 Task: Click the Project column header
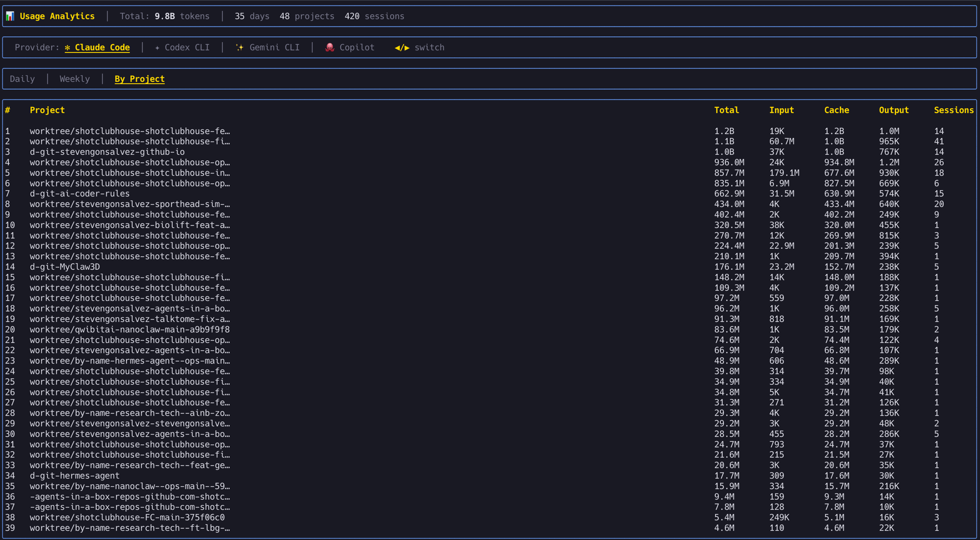(x=48, y=110)
